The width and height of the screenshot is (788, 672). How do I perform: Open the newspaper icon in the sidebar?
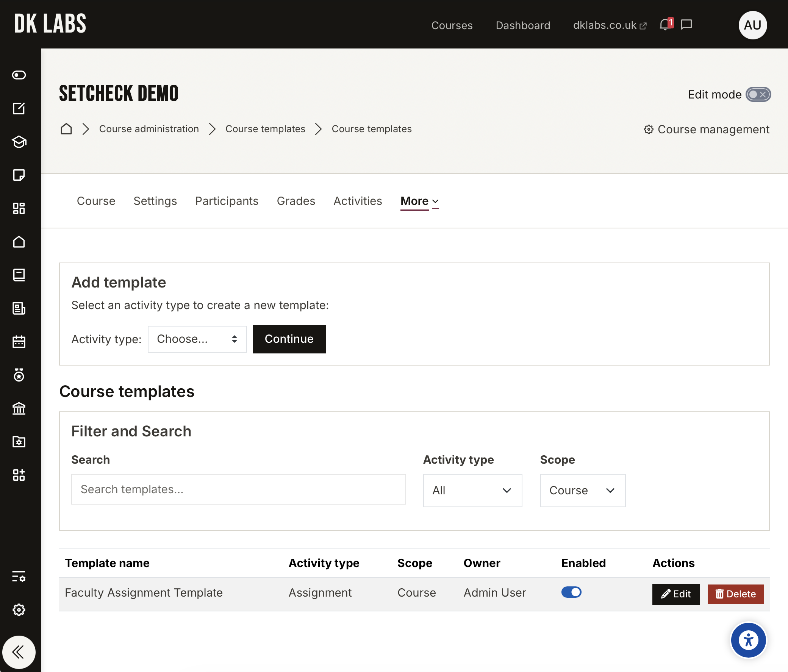[x=19, y=308]
